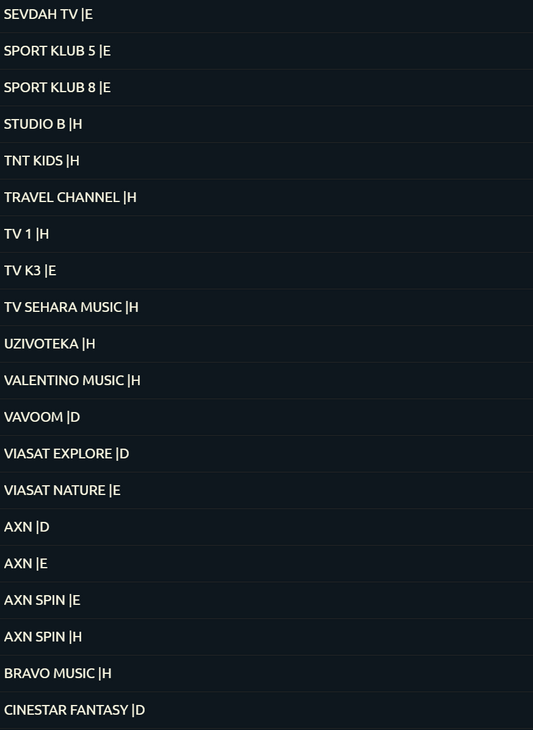Click TRAVEL CHANNEL |H list item

266,197
